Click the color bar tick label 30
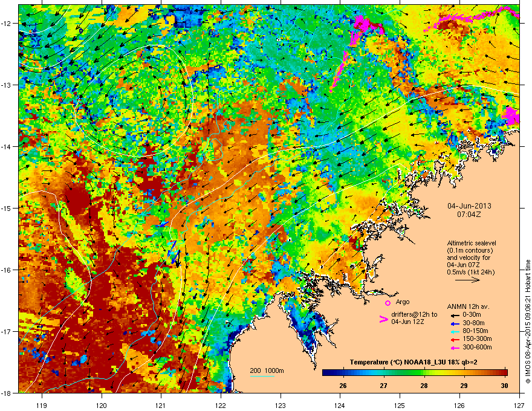 click(x=505, y=386)
